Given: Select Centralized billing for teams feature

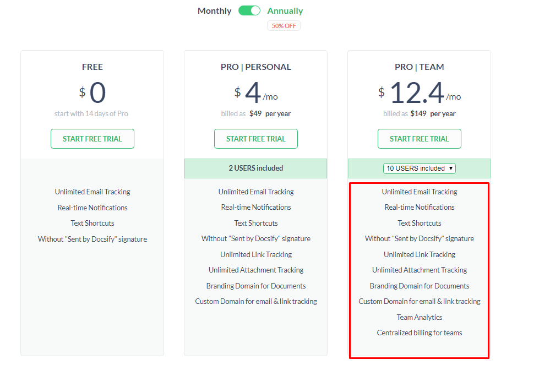Looking at the screenshot, I should (x=419, y=333).
